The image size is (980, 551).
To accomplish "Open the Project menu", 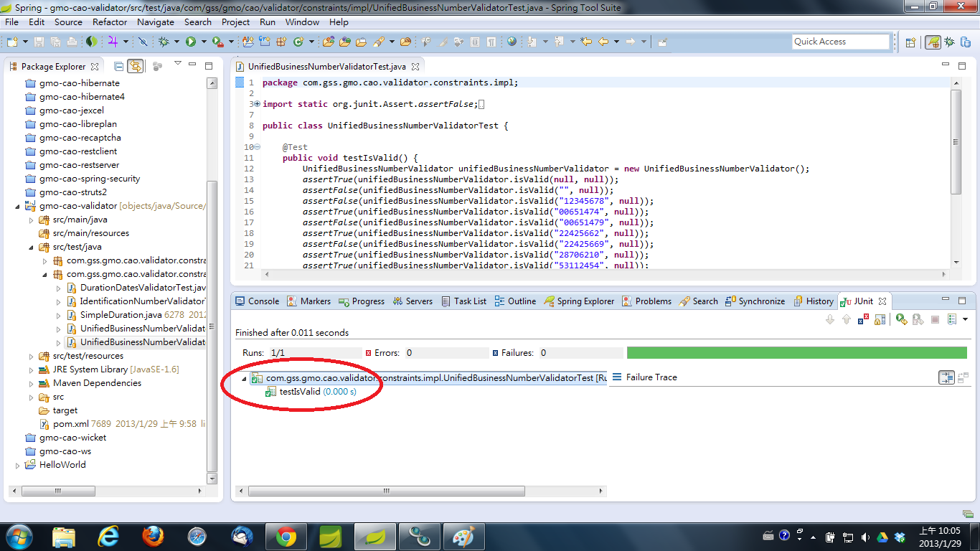I will coord(235,22).
